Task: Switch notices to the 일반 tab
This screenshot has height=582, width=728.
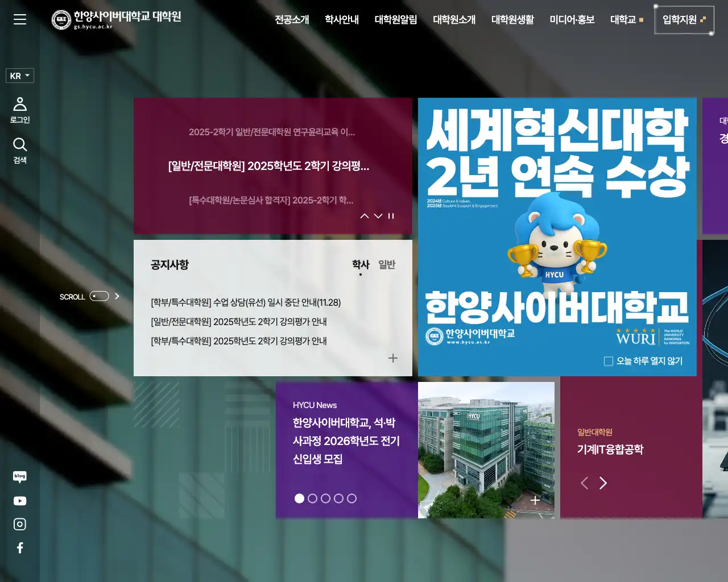Action: click(387, 264)
